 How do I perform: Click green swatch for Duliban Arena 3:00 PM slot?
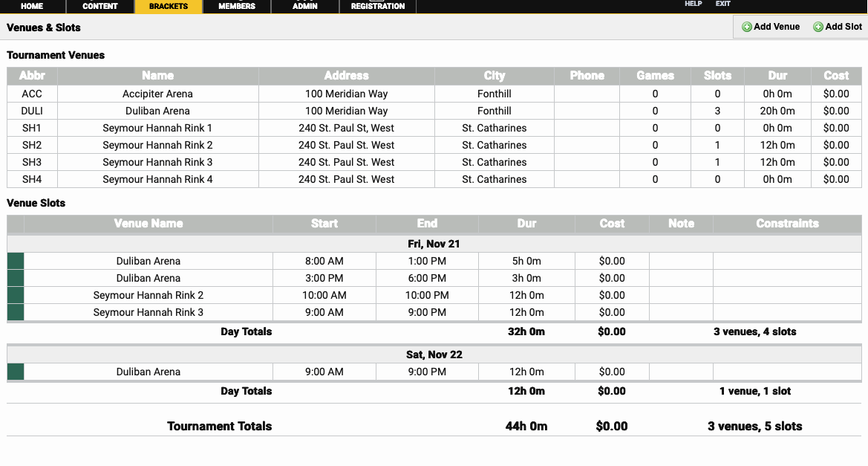[16, 278]
